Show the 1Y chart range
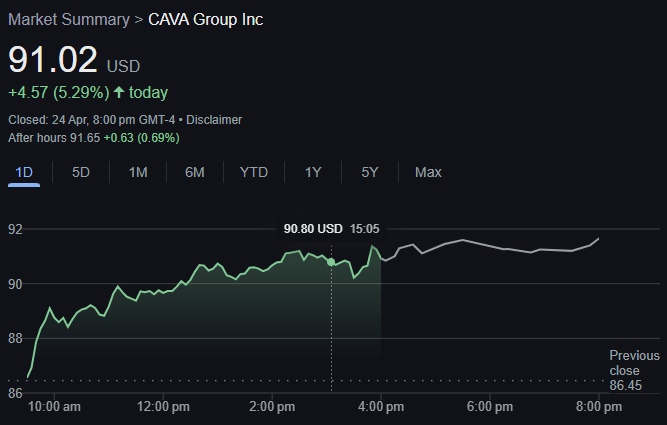The height and width of the screenshot is (425, 667). coord(313,172)
